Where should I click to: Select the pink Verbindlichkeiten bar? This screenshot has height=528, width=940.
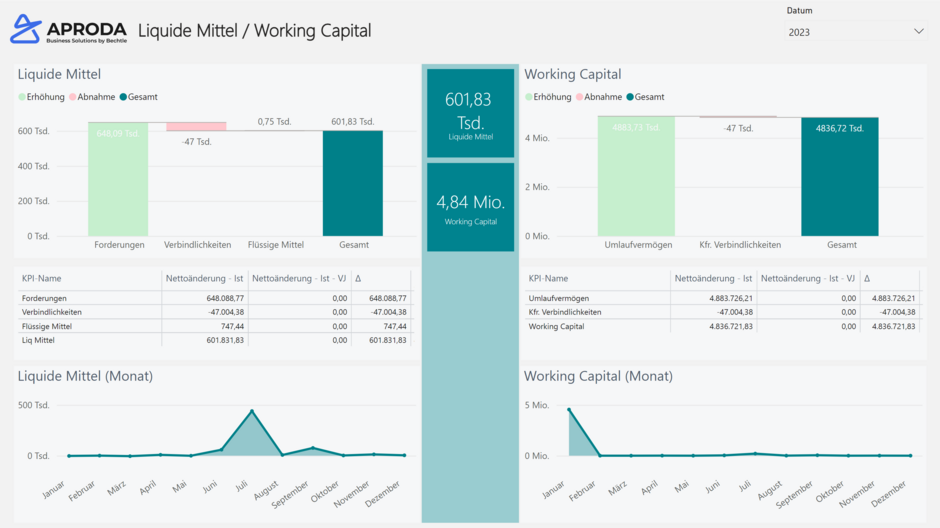(196, 126)
